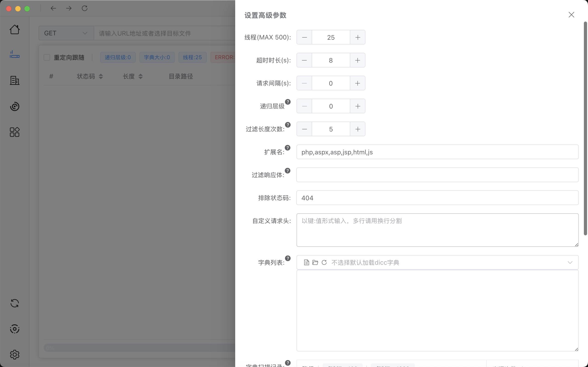Open the plugins grid sidebar icon
Image resolution: width=588 pixels, height=367 pixels.
(x=14, y=132)
